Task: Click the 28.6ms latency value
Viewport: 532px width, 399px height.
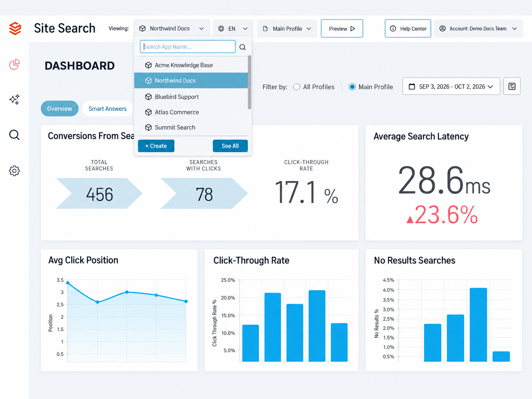Action: click(444, 181)
